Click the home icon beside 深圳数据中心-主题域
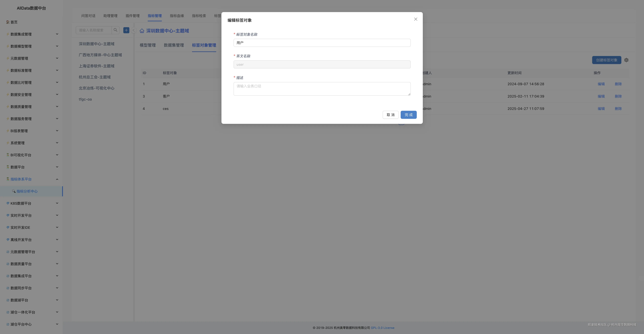644x334 pixels. point(142,31)
